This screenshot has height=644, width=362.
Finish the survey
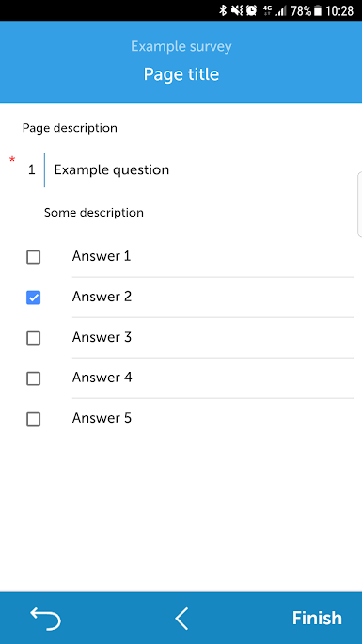coord(317,619)
